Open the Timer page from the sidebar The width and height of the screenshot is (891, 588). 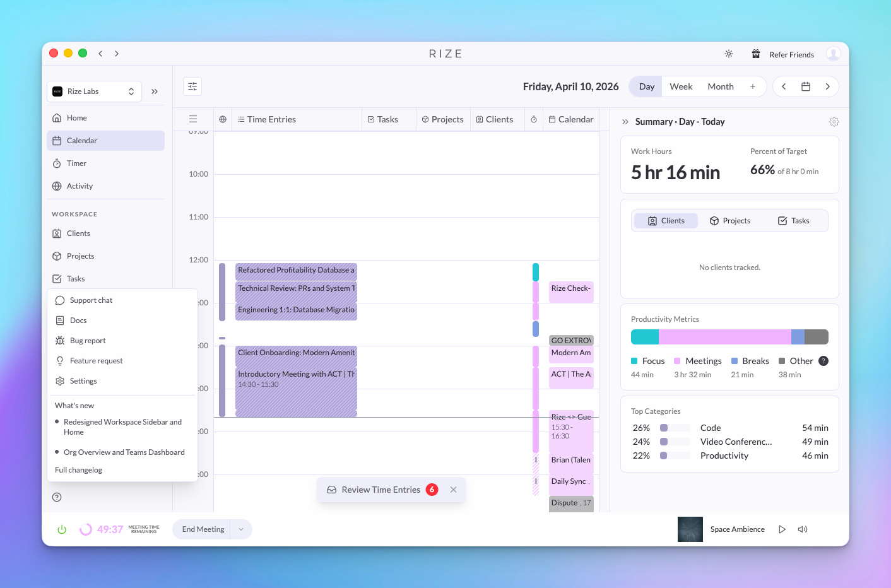click(x=77, y=163)
